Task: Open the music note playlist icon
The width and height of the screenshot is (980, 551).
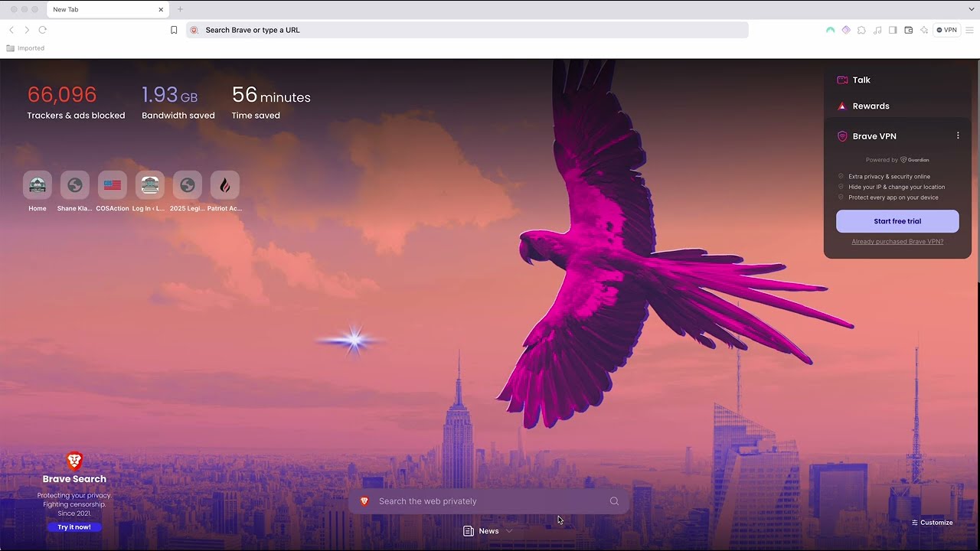Action: point(877,30)
